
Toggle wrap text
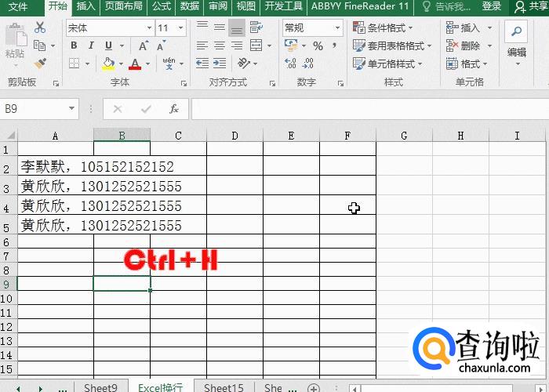tap(256, 27)
